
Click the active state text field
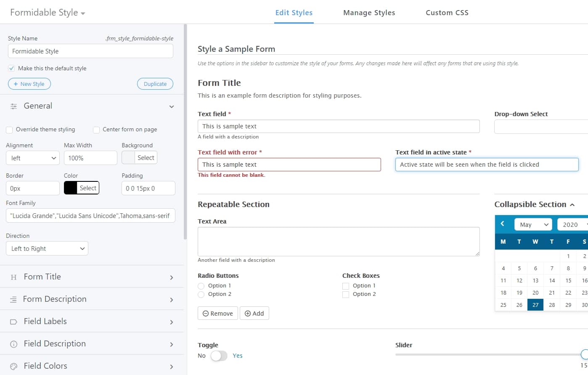[x=487, y=165]
